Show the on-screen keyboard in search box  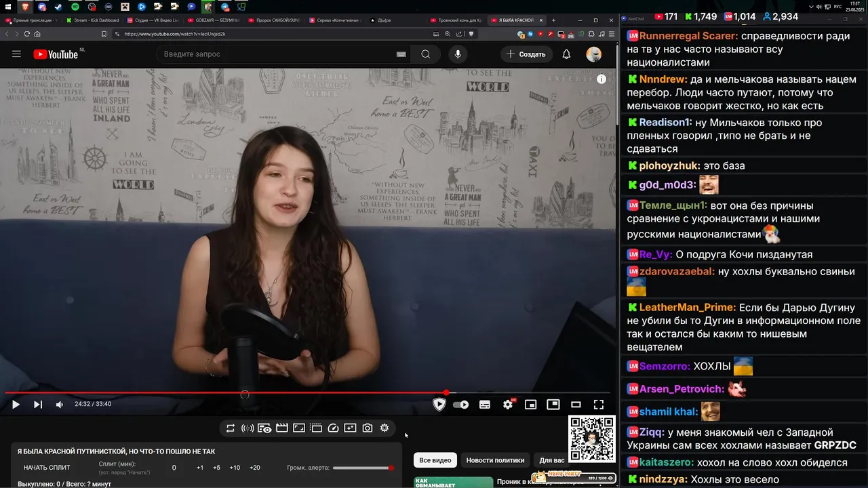pyautogui.click(x=401, y=54)
